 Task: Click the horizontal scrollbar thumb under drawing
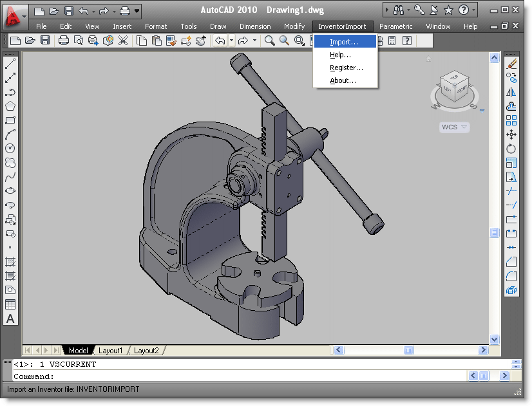[x=409, y=350]
